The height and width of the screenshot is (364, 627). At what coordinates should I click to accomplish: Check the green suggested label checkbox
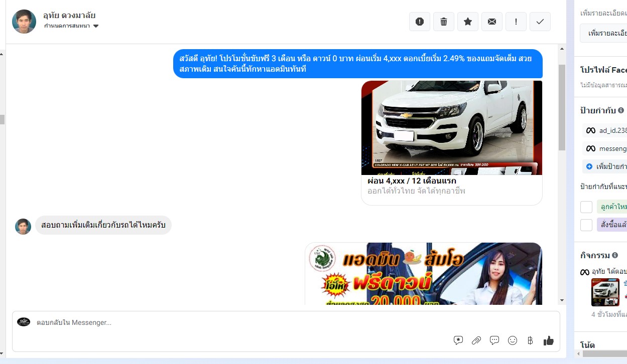586,207
